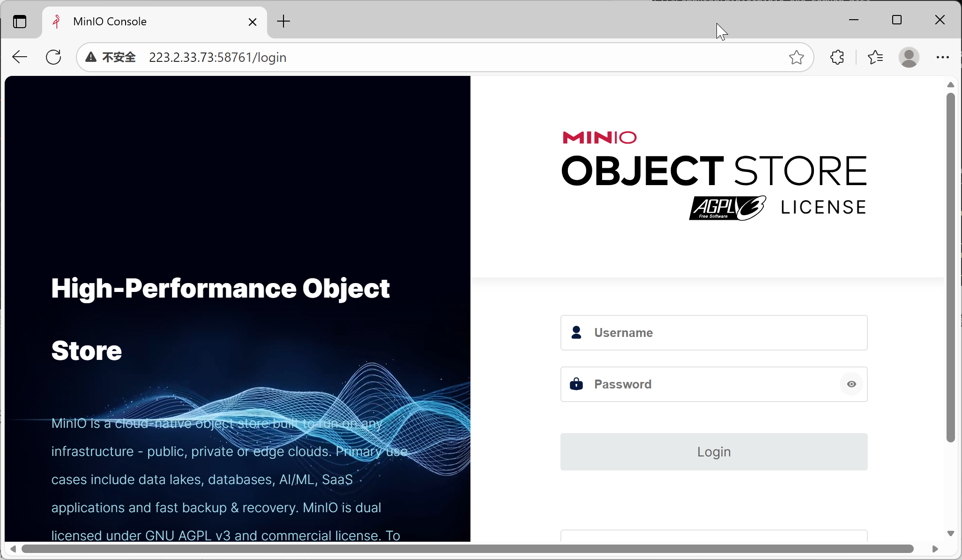Toggle password visibility with the eye icon

point(851,384)
